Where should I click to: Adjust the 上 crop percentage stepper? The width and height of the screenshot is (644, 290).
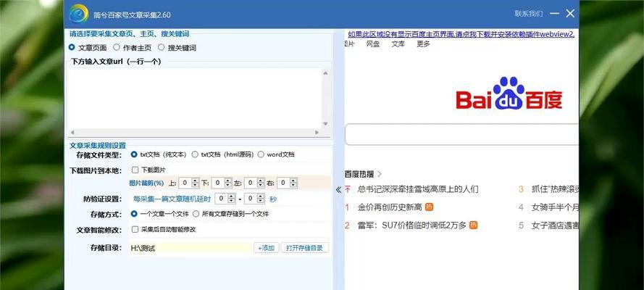(196, 183)
